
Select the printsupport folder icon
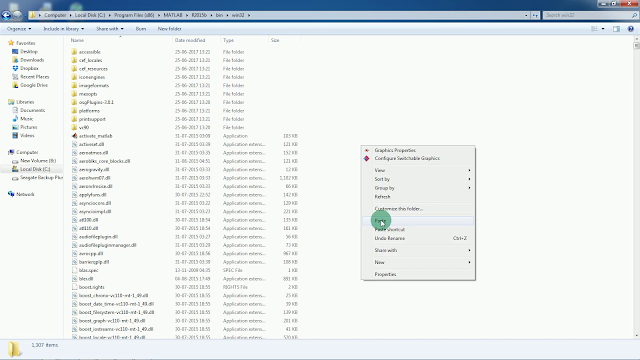point(74,119)
